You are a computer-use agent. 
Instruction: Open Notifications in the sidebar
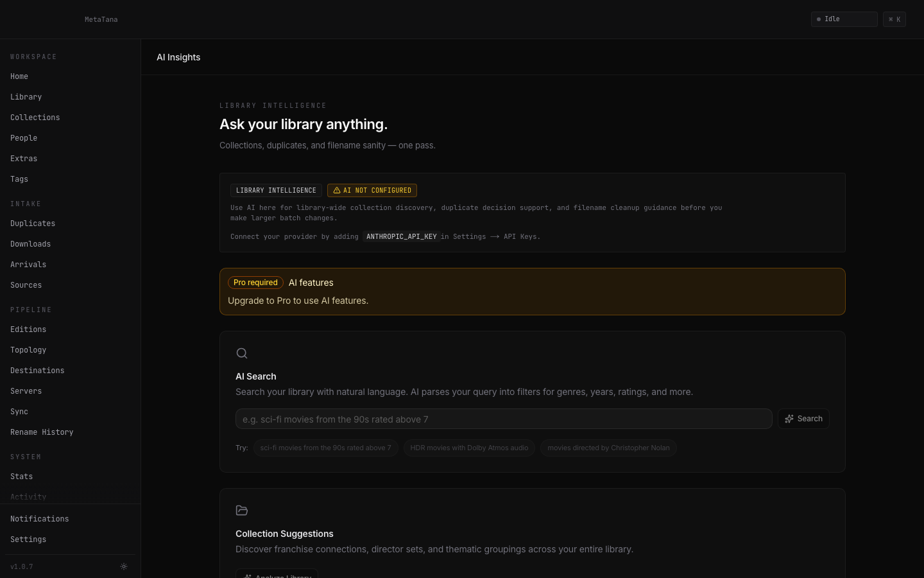tap(39, 519)
